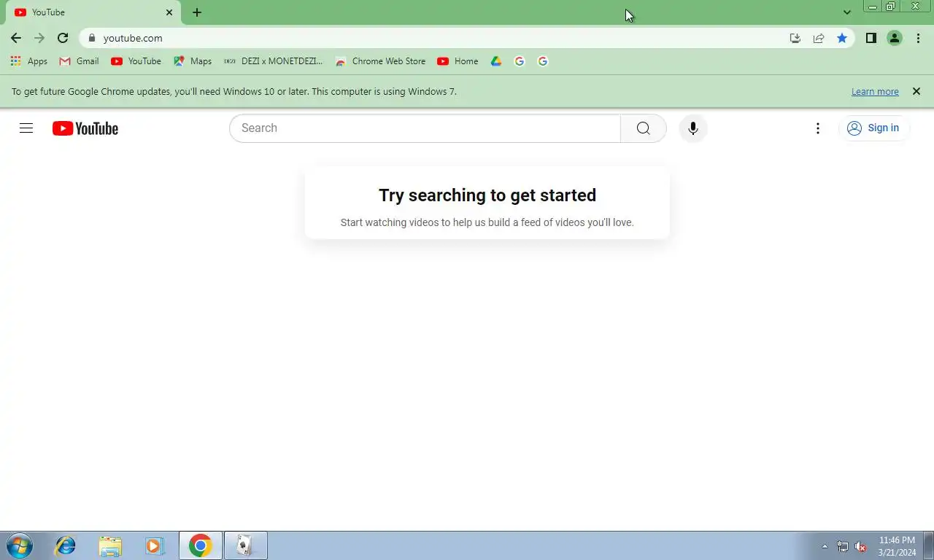Open Chrome side panel icon

pyautogui.click(x=871, y=38)
